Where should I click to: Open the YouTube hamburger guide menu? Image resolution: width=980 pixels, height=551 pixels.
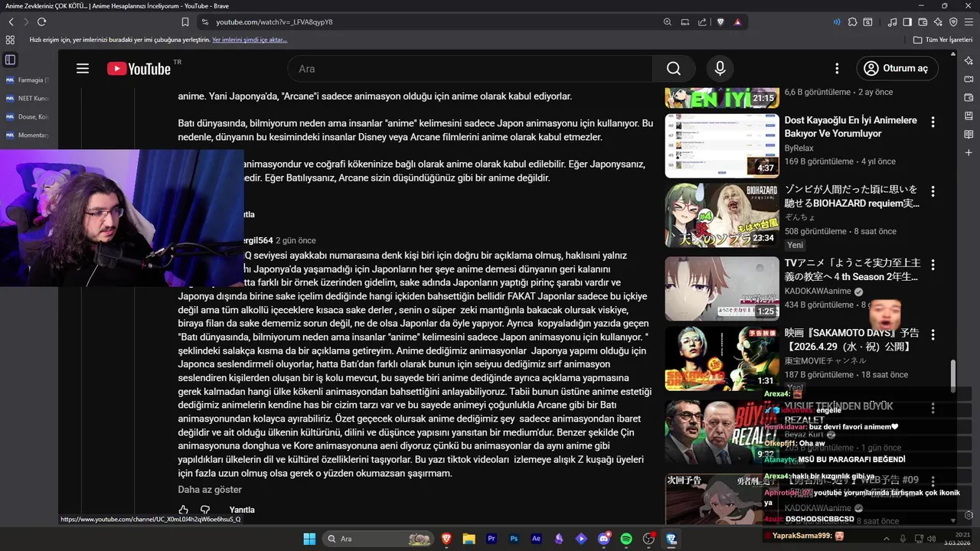pos(83,69)
